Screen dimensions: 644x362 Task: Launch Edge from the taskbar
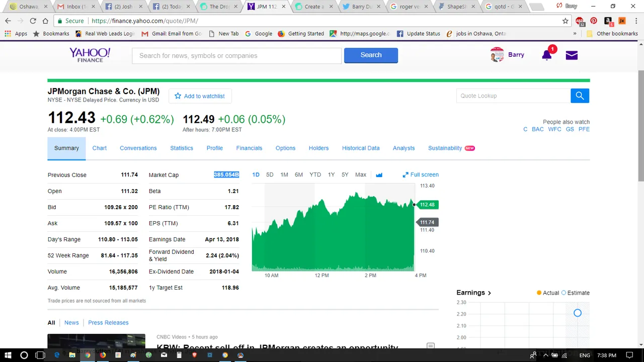[57, 355]
